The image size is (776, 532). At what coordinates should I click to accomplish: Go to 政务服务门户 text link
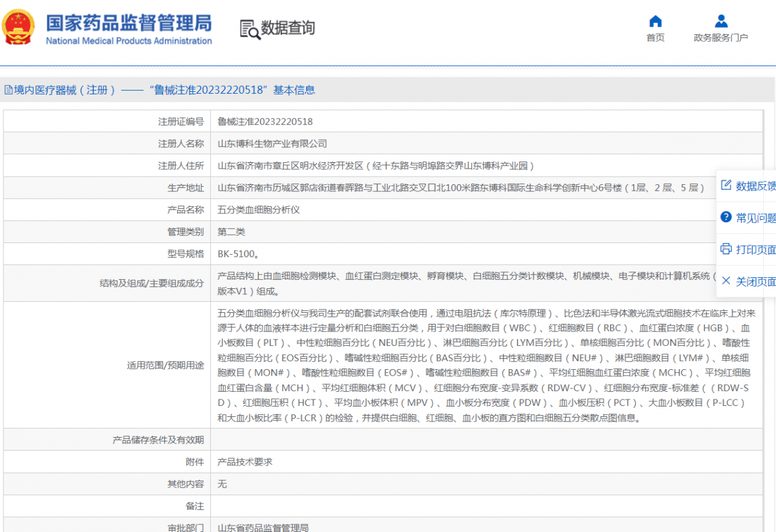click(x=721, y=37)
